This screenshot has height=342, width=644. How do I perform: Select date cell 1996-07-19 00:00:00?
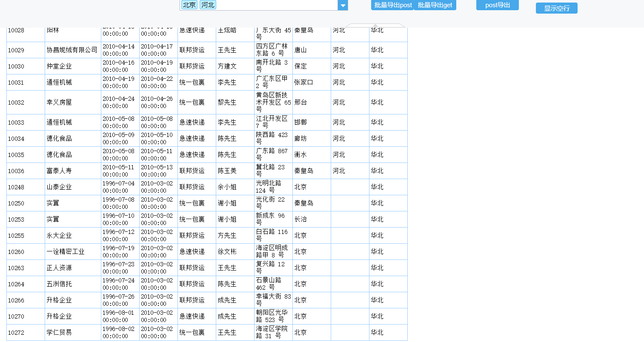tap(120, 252)
